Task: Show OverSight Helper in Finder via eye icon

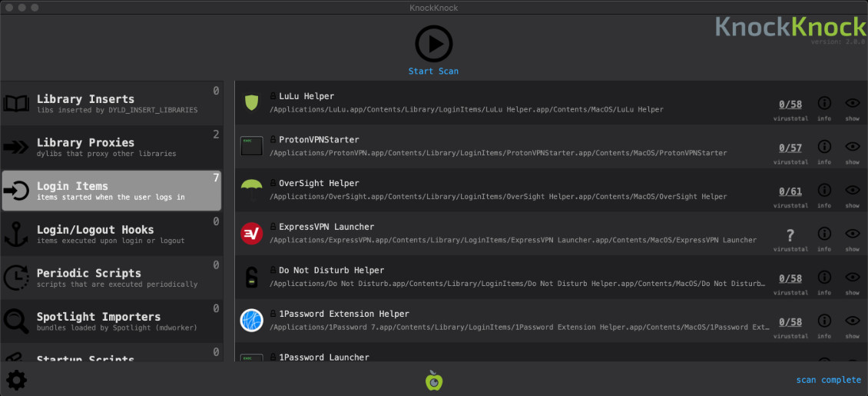Action: [853, 190]
